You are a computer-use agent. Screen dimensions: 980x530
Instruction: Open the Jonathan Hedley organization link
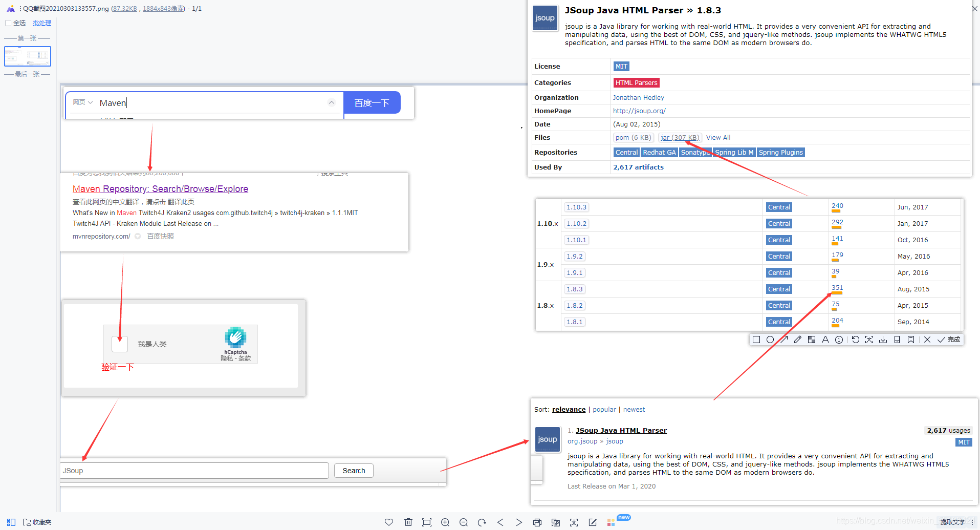click(x=639, y=98)
